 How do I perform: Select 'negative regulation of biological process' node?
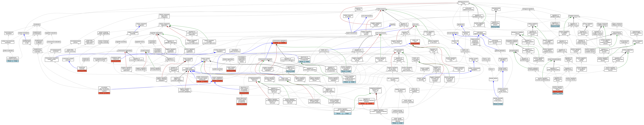[376, 24]
